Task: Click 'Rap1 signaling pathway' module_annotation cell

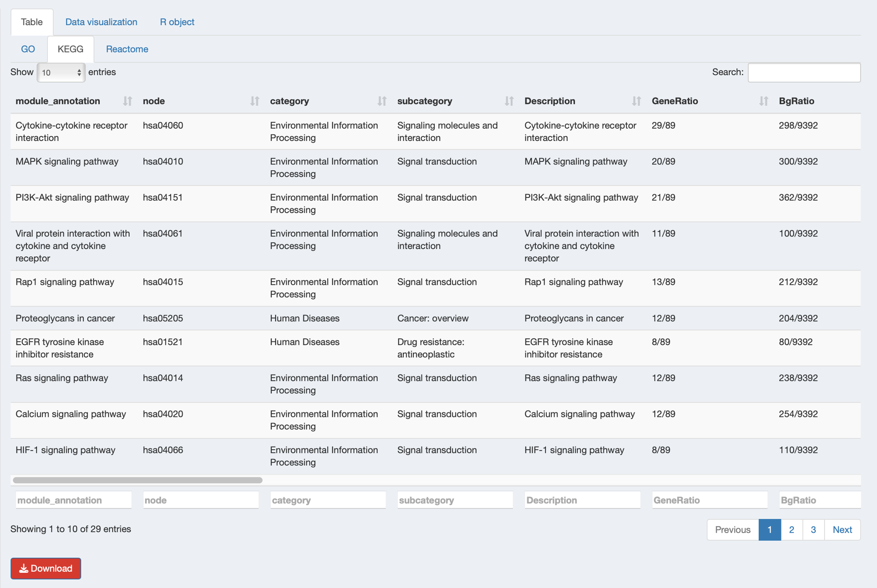Action: (65, 282)
